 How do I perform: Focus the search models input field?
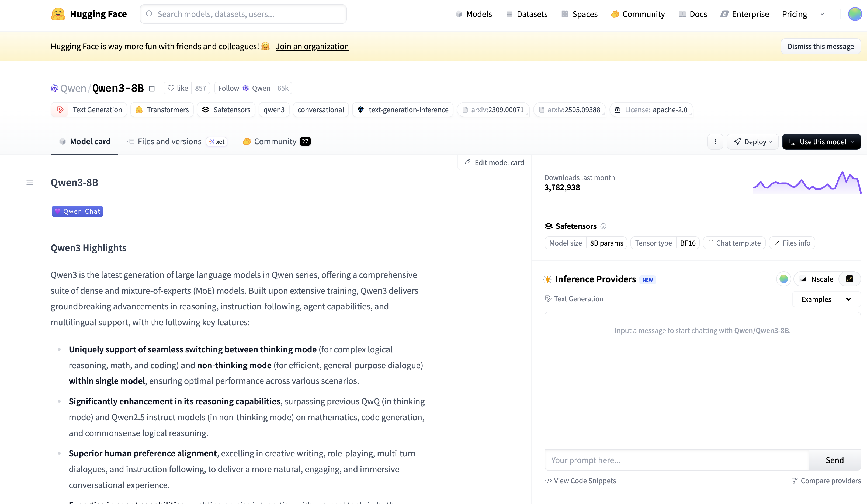[243, 14]
